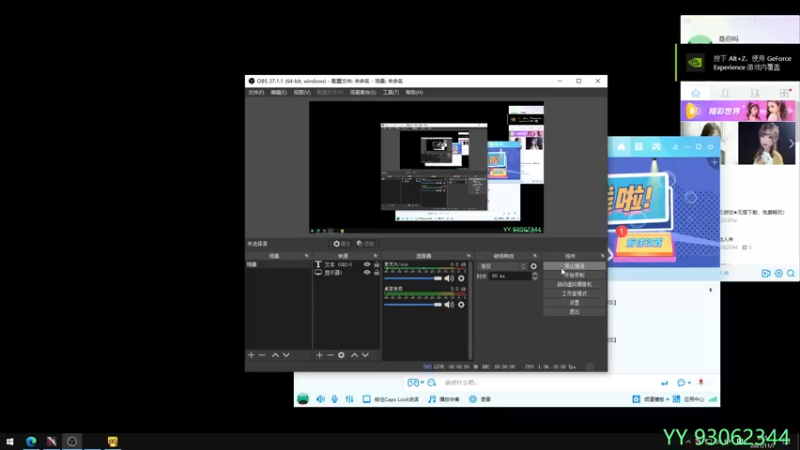Open settings gear for the desktop audio channel

461,305
